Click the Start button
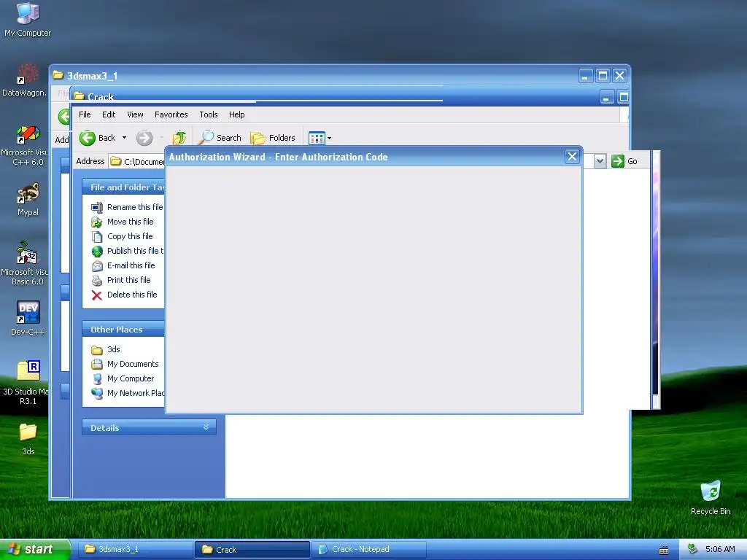Viewport: 747px width, 560px height. [35, 550]
